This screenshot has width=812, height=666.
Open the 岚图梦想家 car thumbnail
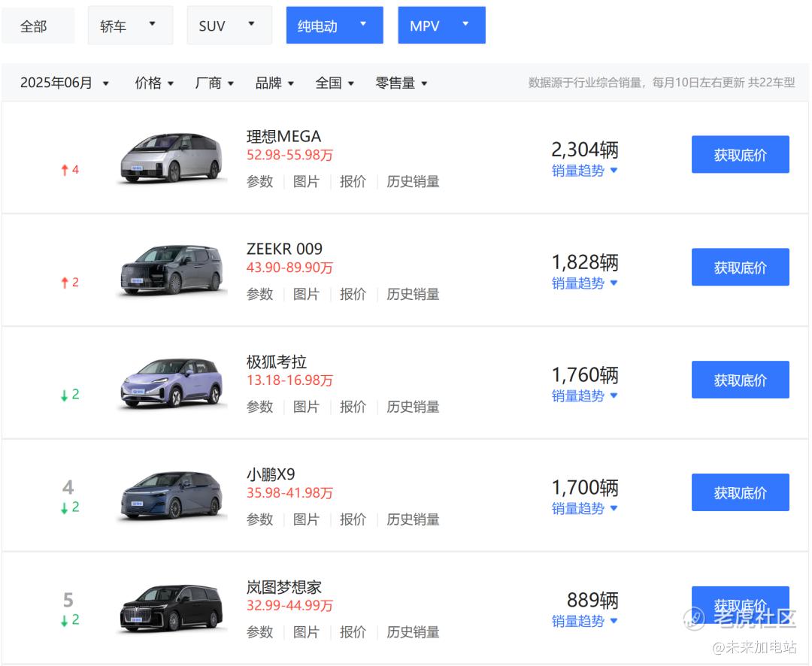click(171, 609)
